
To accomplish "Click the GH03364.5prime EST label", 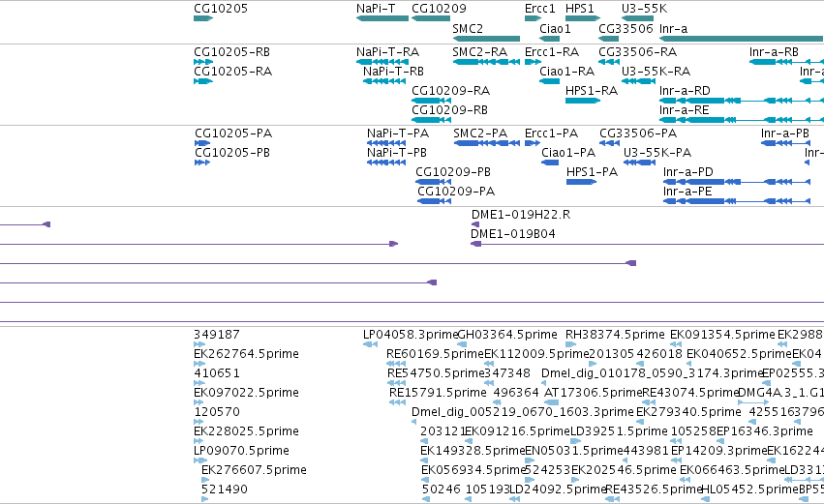I will (x=507, y=335).
